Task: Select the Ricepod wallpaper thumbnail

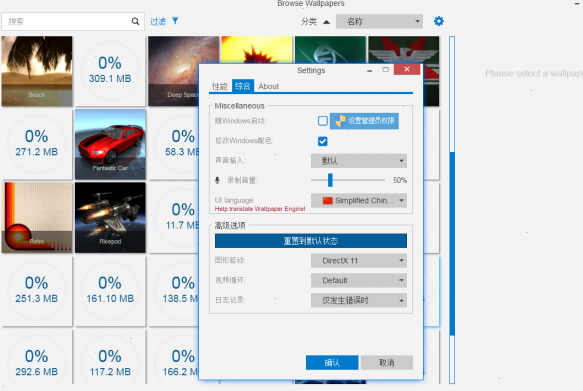Action: click(x=110, y=218)
